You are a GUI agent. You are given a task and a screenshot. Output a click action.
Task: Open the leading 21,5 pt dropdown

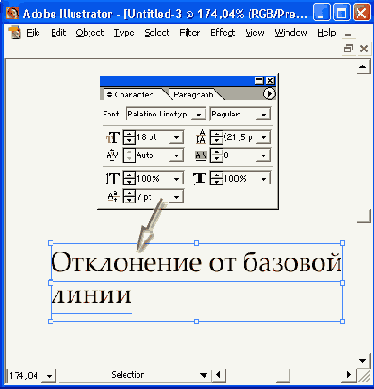pyautogui.click(x=264, y=137)
